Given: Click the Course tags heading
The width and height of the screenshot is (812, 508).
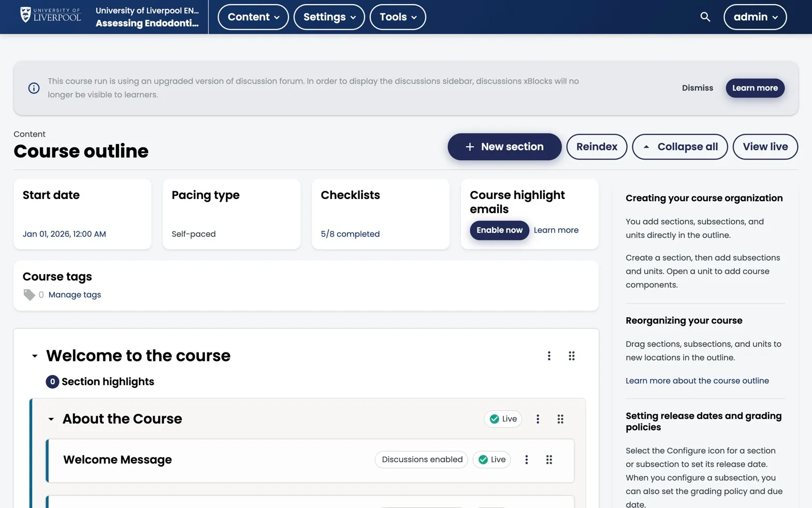Looking at the screenshot, I should pos(57,276).
